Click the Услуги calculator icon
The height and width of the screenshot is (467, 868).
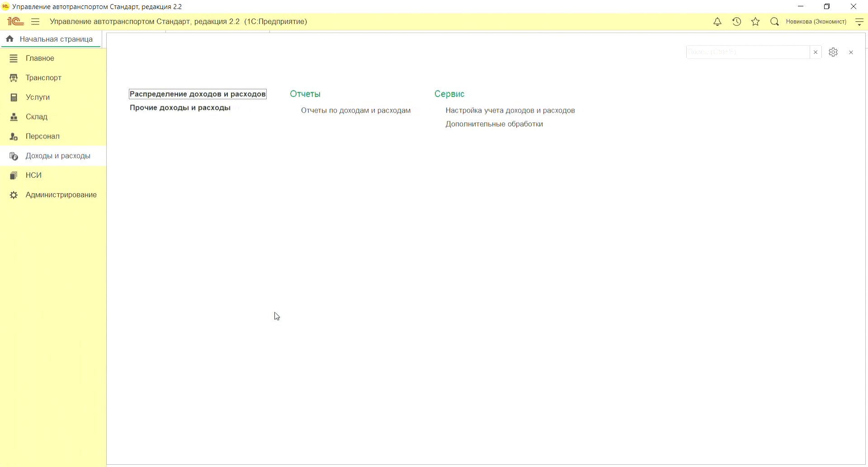pyautogui.click(x=14, y=97)
